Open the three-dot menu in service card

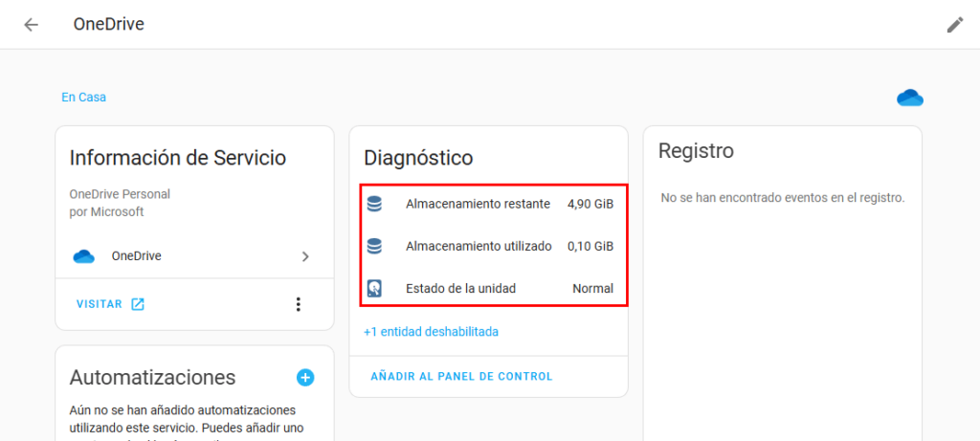298,304
